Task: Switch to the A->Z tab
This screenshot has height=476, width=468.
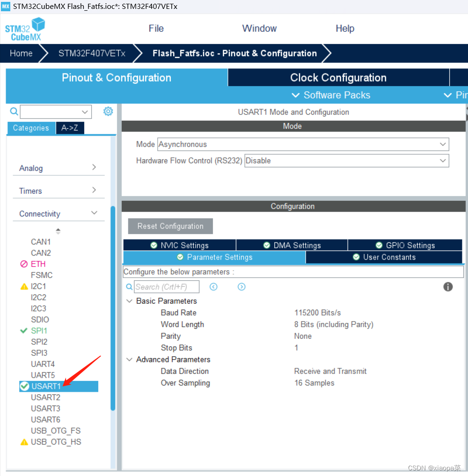Action: click(x=70, y=128)
